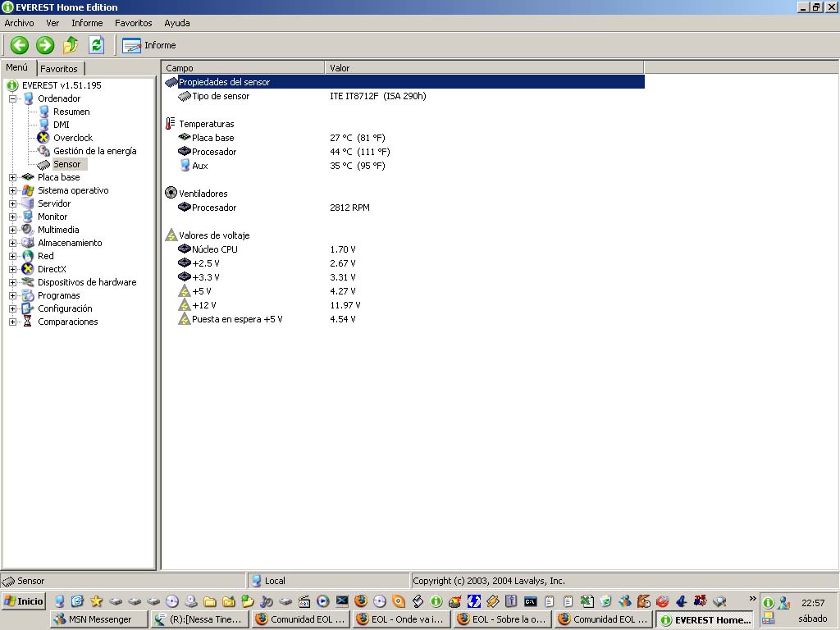Switch to the Favoritos tab
Screen dimensions: 840x630
pos(59,69)
